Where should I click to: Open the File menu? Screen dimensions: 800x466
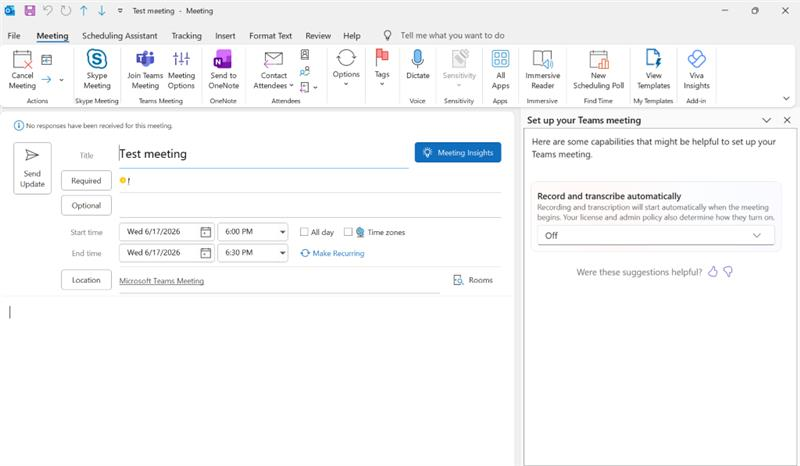coord(14,36)
